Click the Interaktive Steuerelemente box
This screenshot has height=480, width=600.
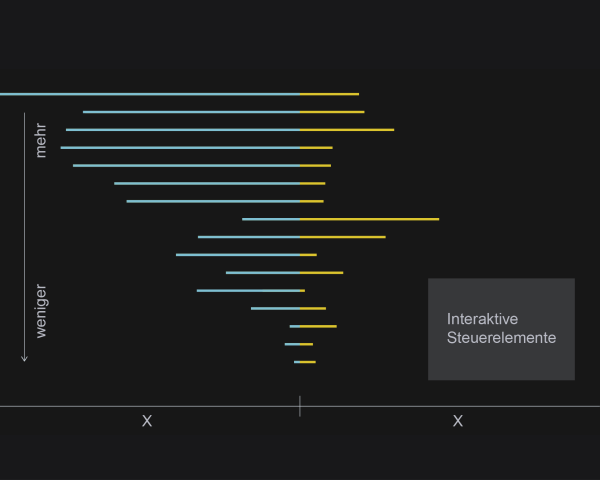click(501, 329)
